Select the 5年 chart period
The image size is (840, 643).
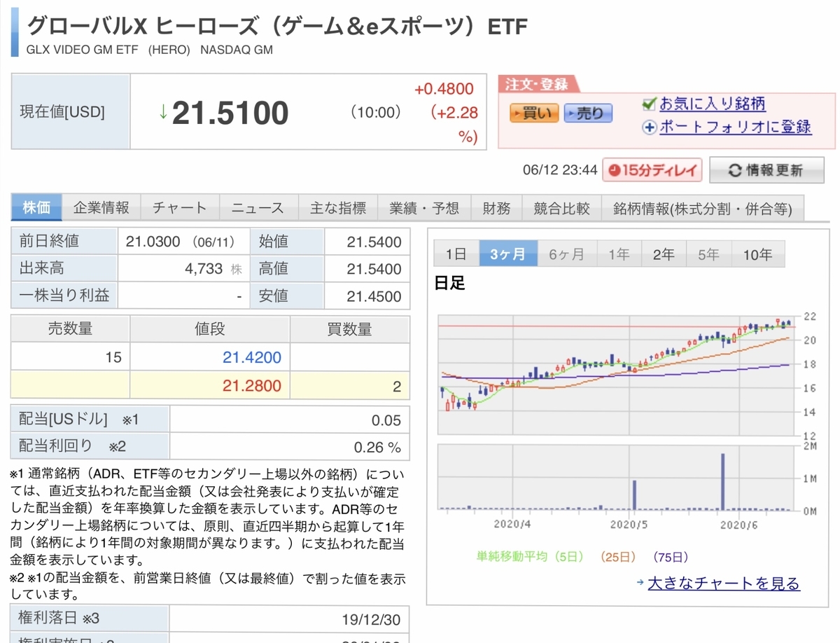pos(708,254)
